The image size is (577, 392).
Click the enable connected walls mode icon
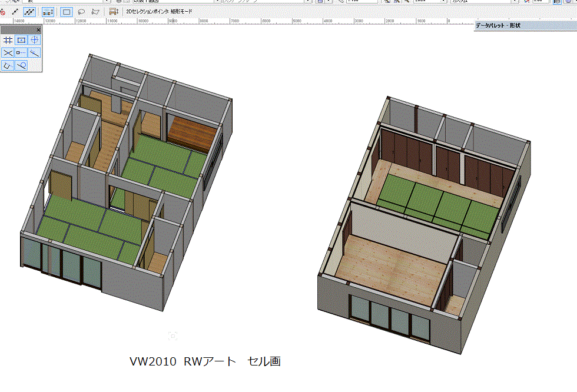click(48, 11)
